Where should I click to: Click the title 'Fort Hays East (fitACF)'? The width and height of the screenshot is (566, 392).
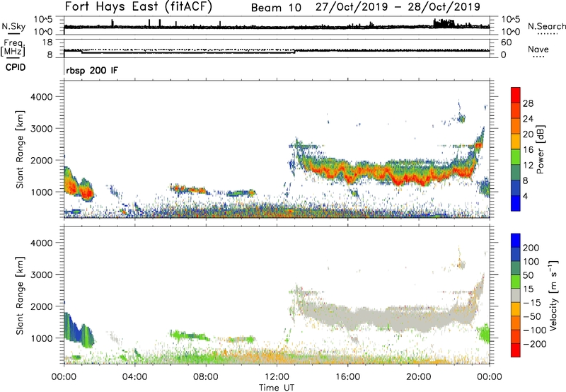click(138, 6)
